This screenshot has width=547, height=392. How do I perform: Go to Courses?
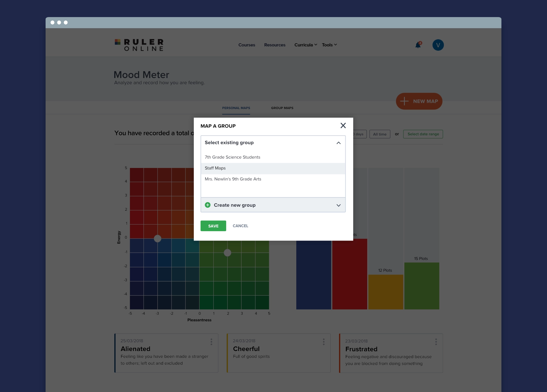pyautogui.click(x=247, y=45)
